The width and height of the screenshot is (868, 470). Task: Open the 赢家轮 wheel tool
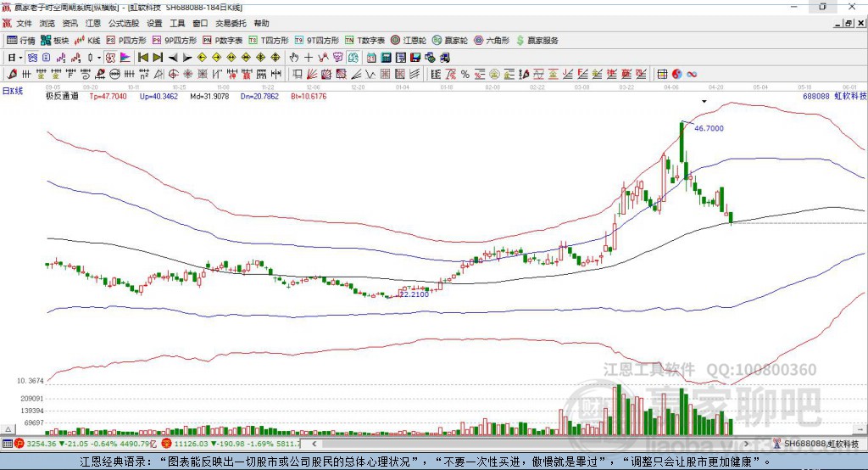(450, 41)
